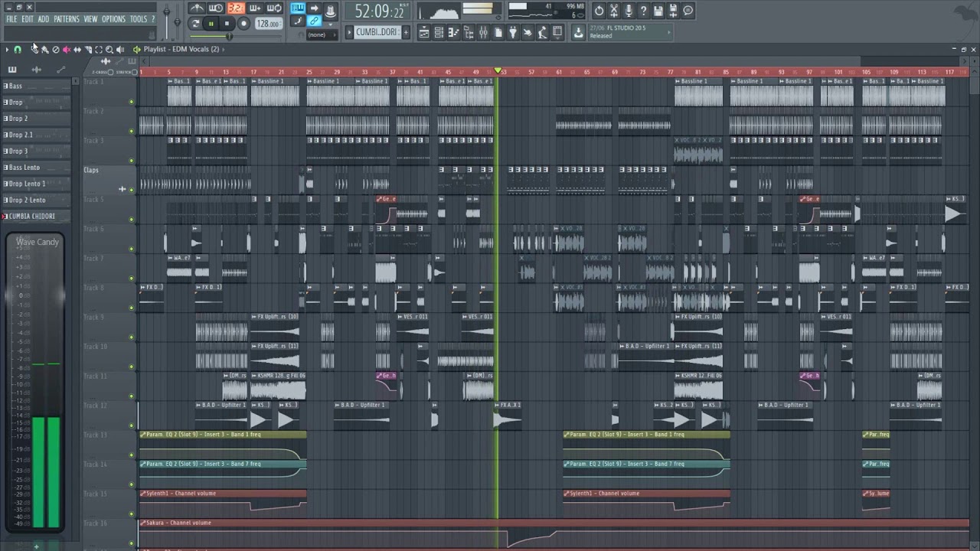Screen dimensions: 980x551
Task: Show the Mixer window icon
Action: click(x=483, y=32)
